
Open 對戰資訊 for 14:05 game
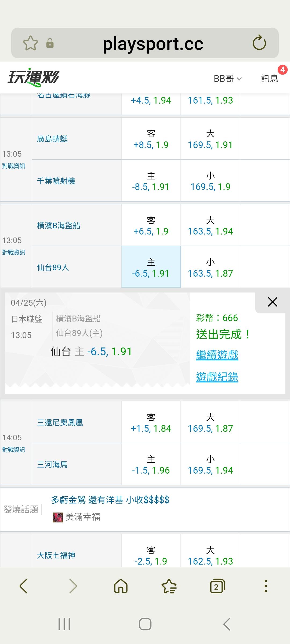[x=14, y=450]
